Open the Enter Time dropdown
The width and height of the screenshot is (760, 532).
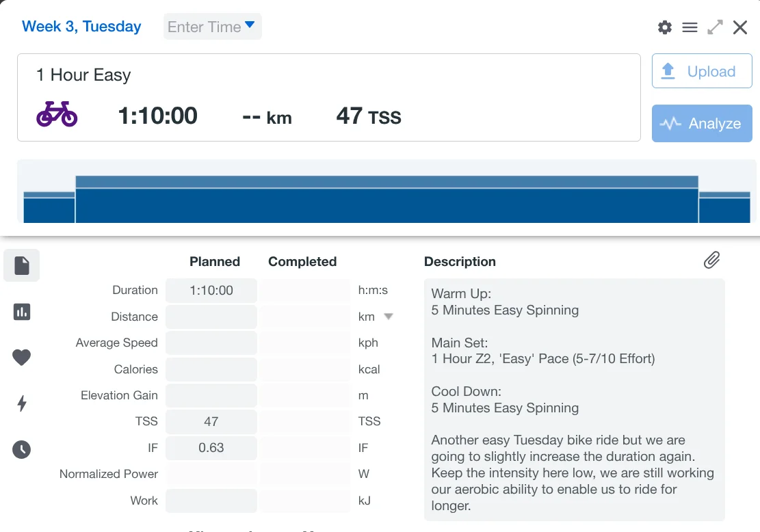[212, 27]
